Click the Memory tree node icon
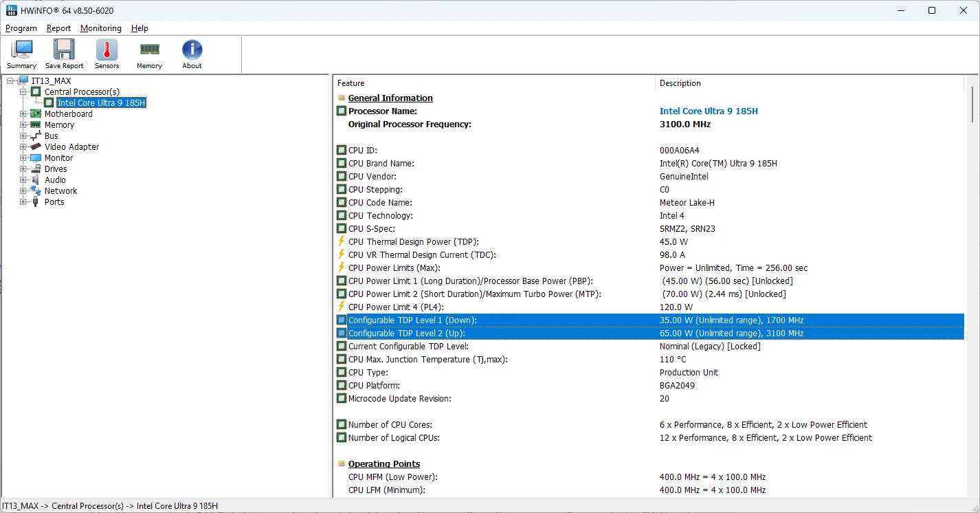Screen dimensions: 980x513 [36, 125]
